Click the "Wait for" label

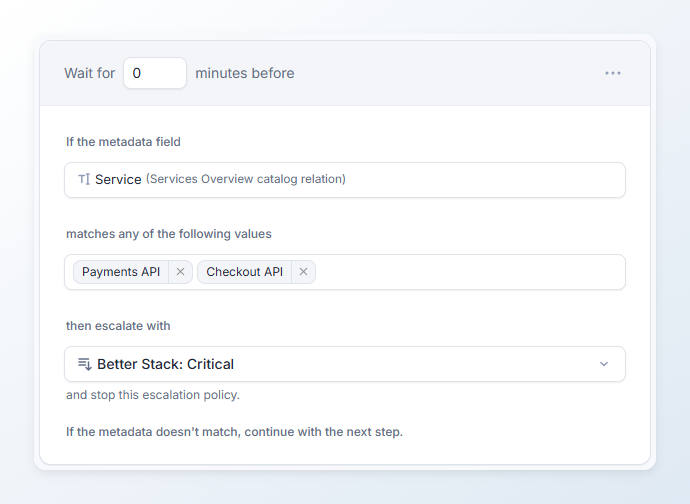click(90, 73)
